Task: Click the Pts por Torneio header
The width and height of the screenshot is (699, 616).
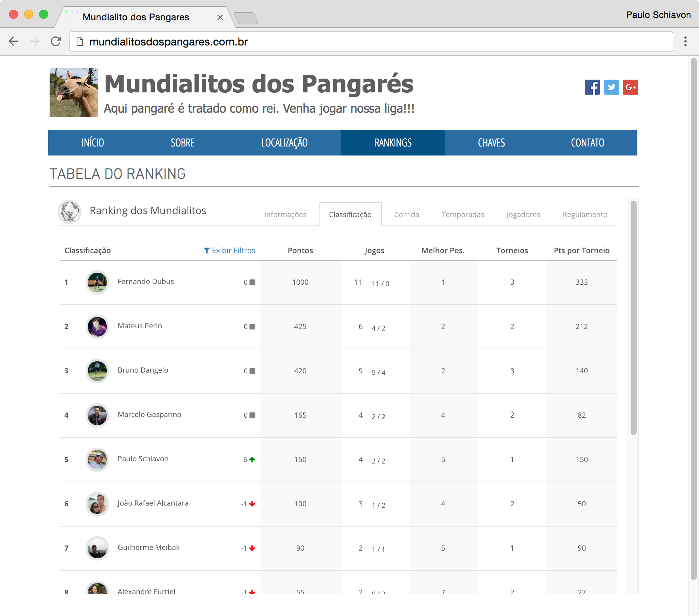Action: pyautogui.click(x=582, y=251)
